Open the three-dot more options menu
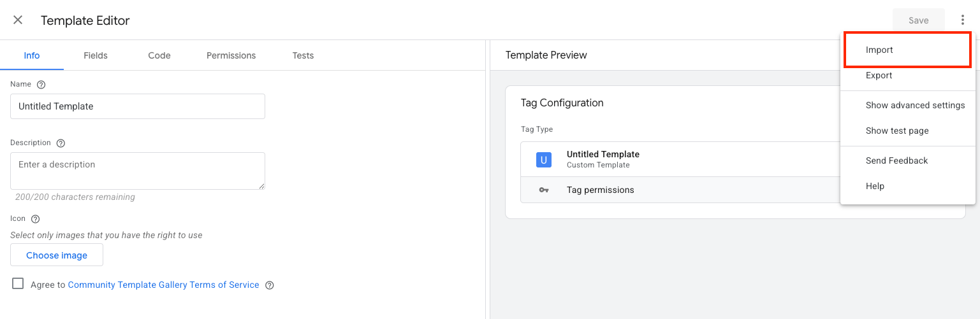 click(963, 20)
